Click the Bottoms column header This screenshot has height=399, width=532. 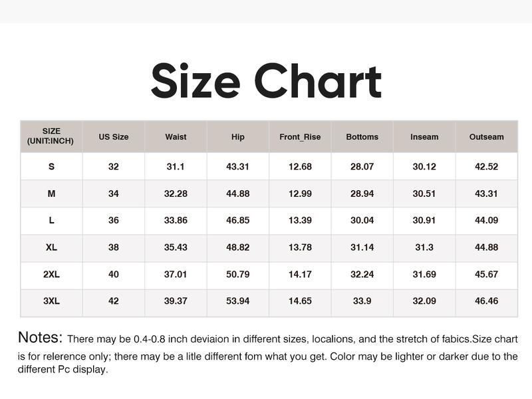click(x=362, y=137)
